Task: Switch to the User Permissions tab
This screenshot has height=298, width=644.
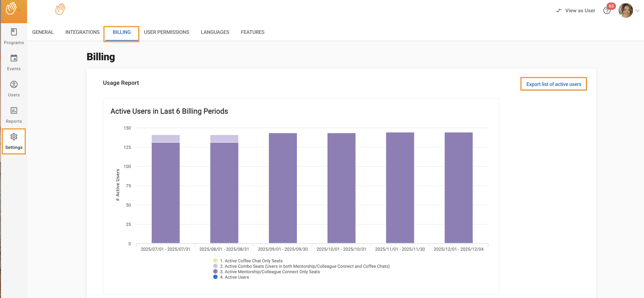Action: 166,32
